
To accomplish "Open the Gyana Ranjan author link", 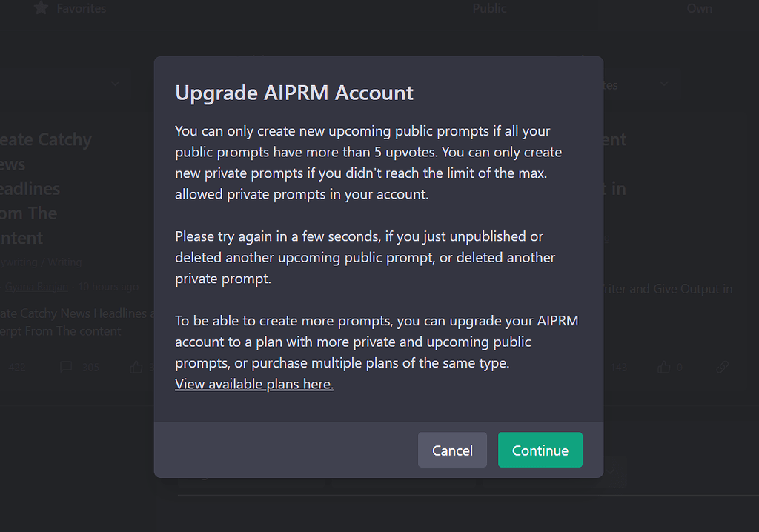I will [x=37, y=287].
